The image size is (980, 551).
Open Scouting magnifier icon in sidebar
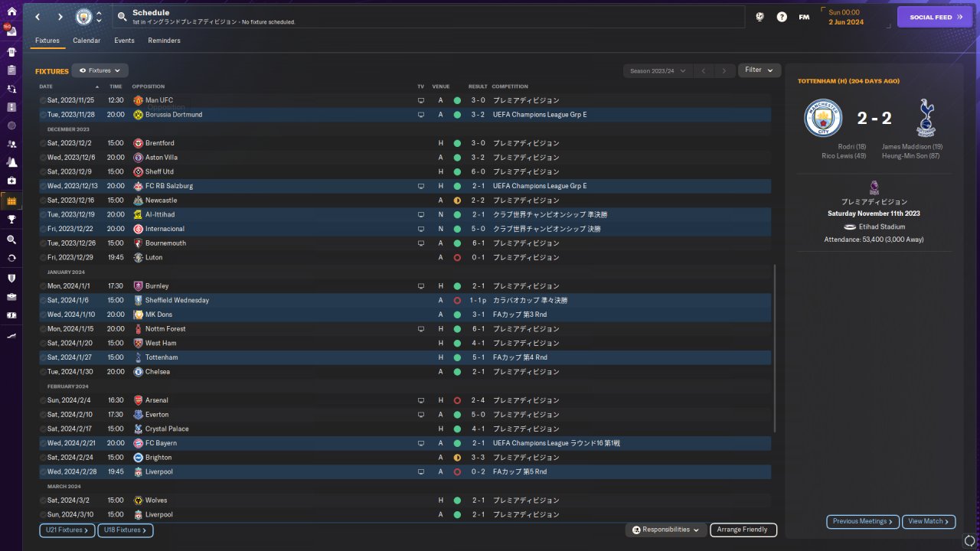tap(11, 240)
